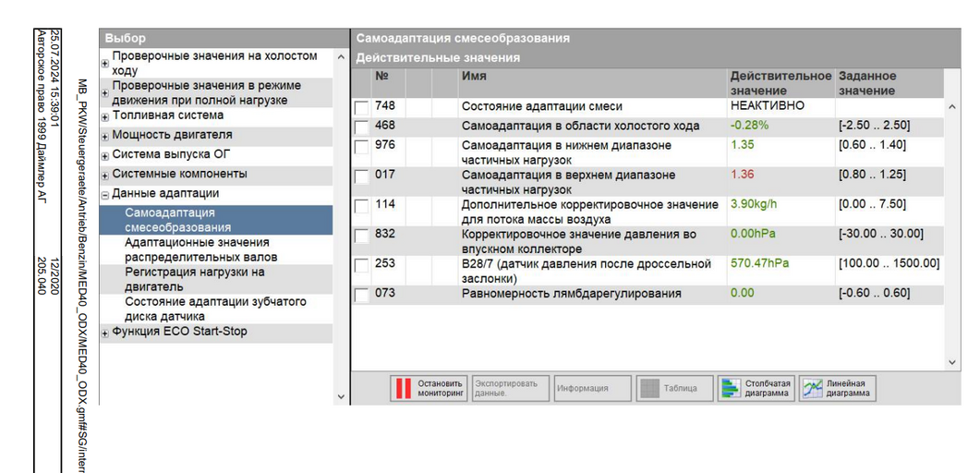The width and height of the screenshot is (980, 473).
Task: Click the red pause icon for Остановить мониторинг
Action: pyautogui.click(x=404, y=389)
